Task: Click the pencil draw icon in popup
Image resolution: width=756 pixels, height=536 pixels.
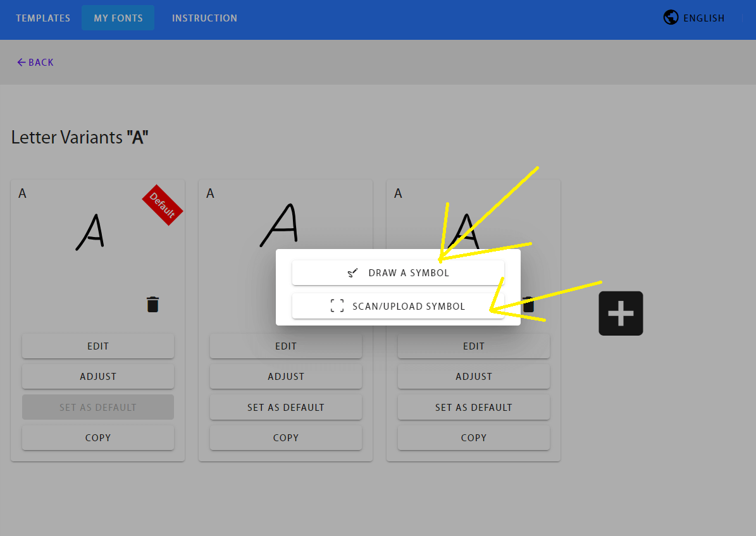Action: click(x=353, y=273)
